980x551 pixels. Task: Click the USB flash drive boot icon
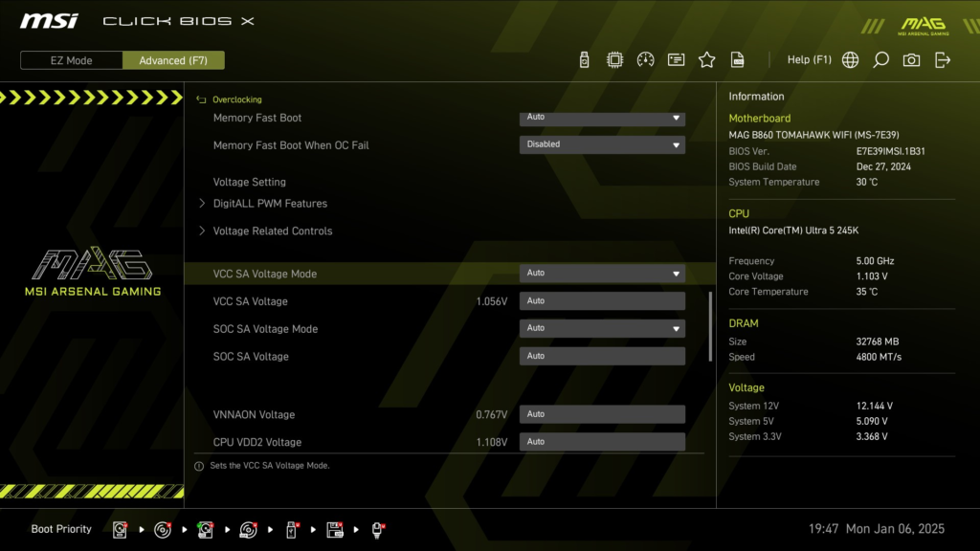pos(292,529)
